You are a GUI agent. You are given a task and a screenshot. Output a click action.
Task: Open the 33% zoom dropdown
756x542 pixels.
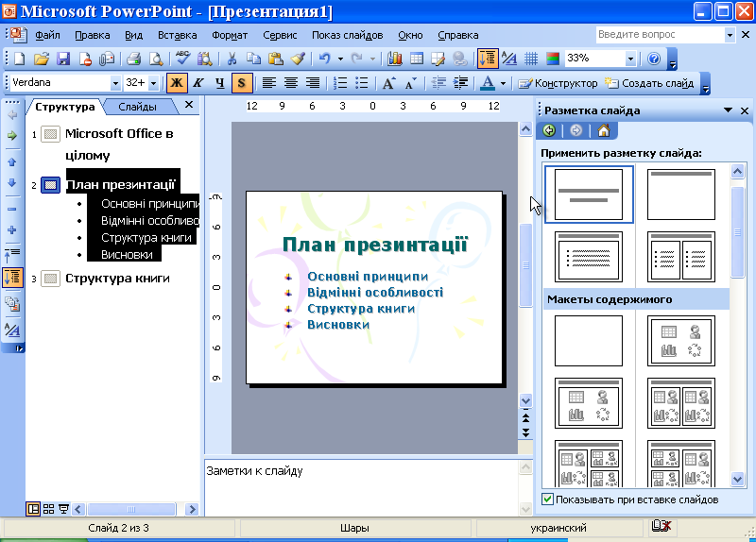[630, 59]
